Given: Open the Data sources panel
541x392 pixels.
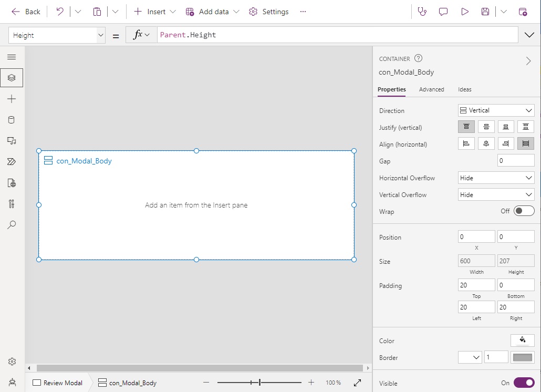Looking at the screenshot, I should point(12,120).
